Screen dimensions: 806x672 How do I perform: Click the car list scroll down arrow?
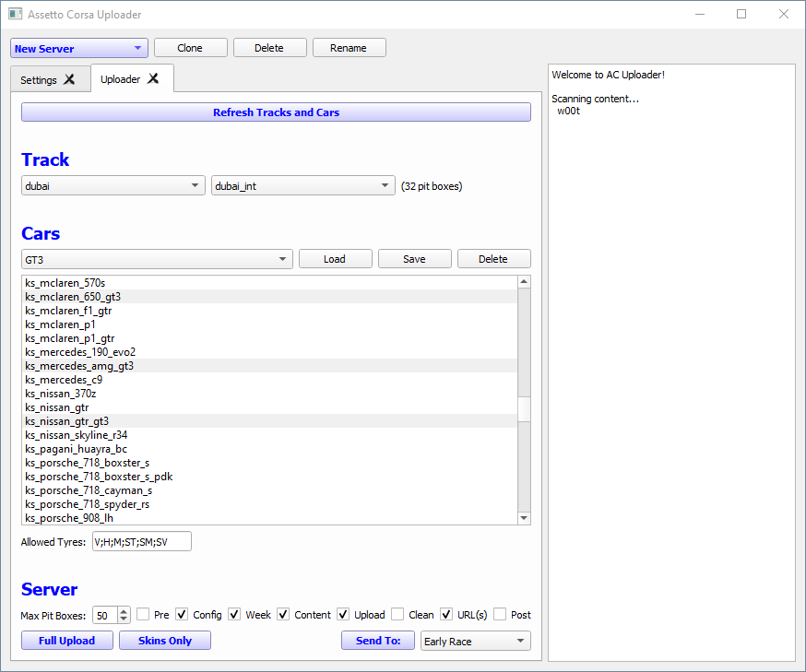click(524, 518)
